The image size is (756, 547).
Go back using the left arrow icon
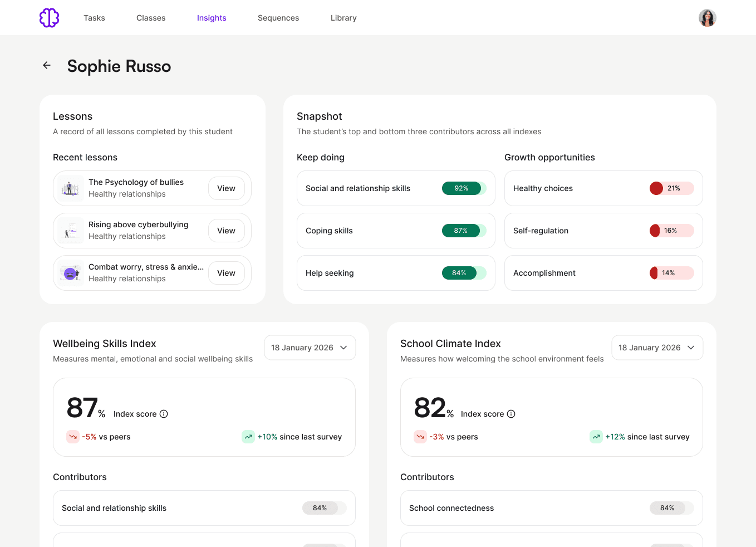coord(47,65)
